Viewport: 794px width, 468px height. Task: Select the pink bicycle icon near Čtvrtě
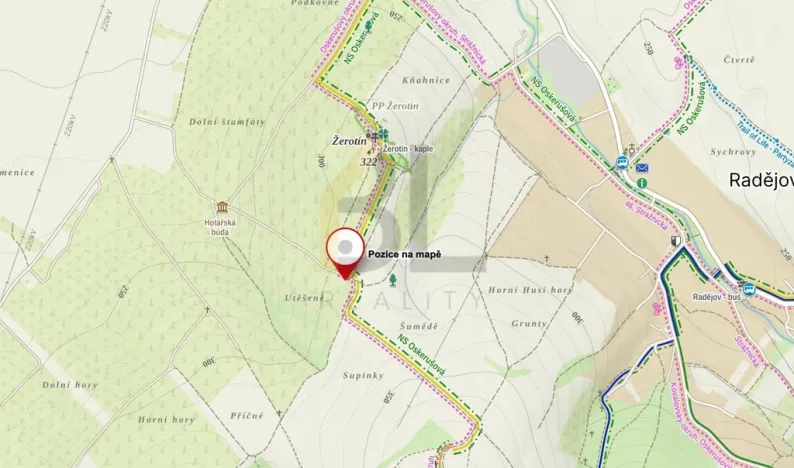[x=678, y=62]
